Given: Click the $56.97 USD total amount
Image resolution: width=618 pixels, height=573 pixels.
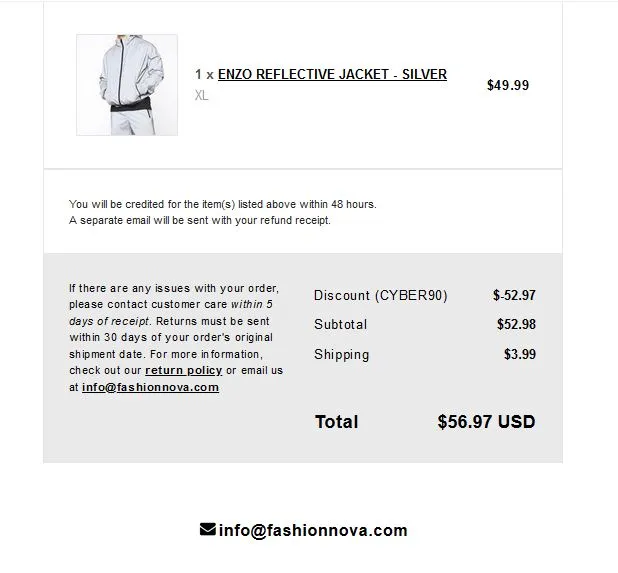Looking at the screenshot, I should pos(486,421).
